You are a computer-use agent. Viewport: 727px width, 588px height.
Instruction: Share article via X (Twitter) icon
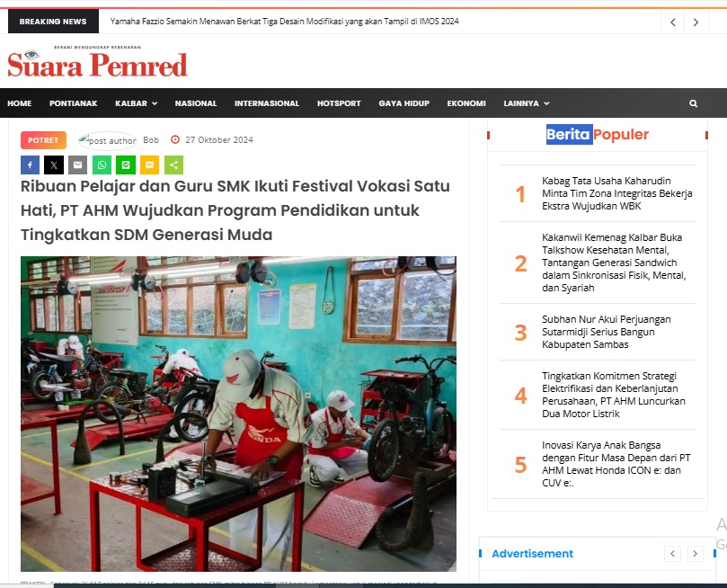coord(54,165)
